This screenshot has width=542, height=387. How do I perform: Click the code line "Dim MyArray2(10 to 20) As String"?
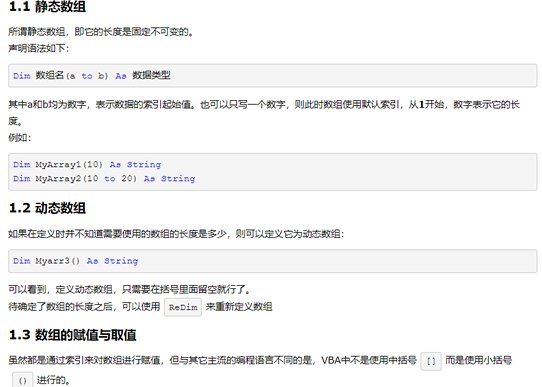coord(104,179)
